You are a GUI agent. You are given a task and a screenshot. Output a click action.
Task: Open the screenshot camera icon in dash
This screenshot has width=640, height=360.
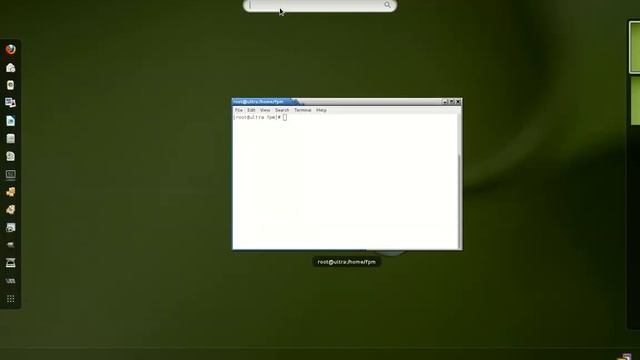[11, 227]
